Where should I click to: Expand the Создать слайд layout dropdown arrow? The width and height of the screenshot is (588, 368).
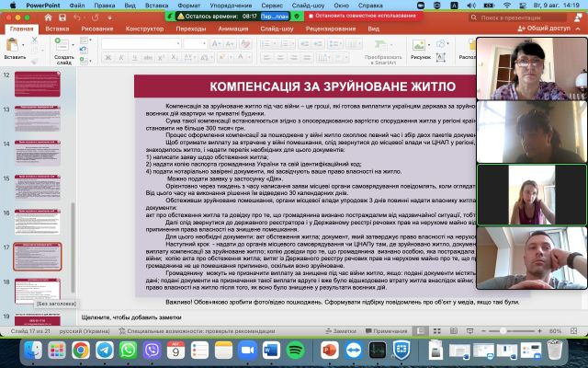tap(73, 45)
